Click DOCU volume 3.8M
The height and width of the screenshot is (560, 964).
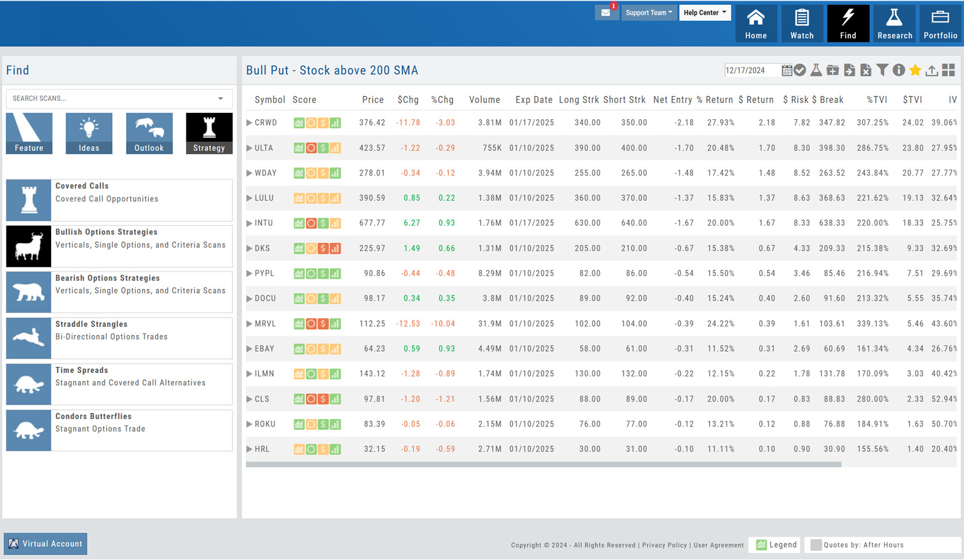(492, 299)
